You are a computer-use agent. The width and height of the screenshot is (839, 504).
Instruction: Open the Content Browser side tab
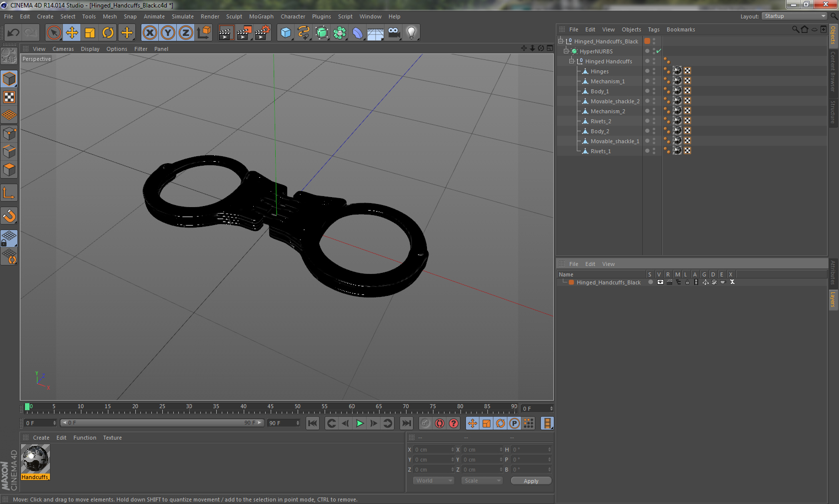click(x=833, y=71)
